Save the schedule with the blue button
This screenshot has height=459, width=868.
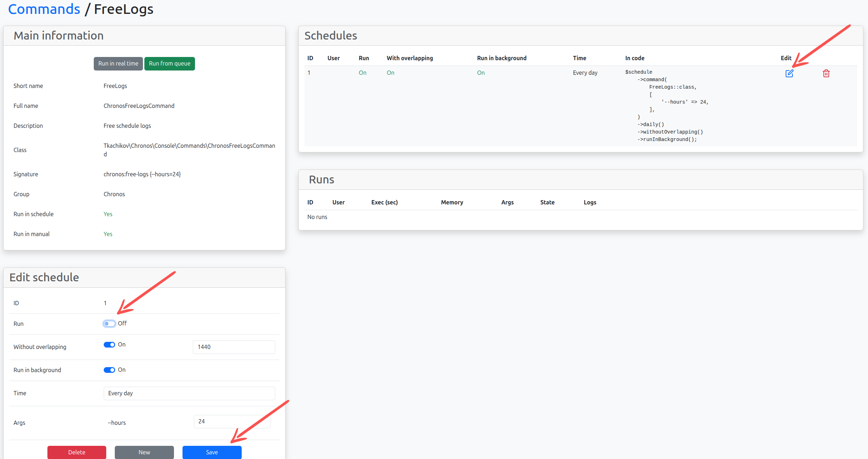pos(212,452)
